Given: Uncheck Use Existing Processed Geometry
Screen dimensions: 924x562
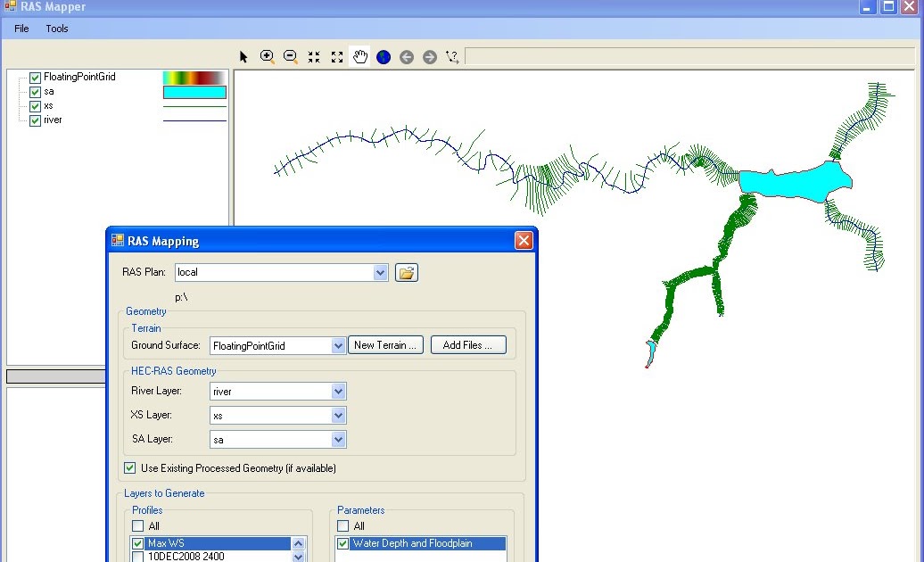Looking at the screenshot, I should 129,467.
